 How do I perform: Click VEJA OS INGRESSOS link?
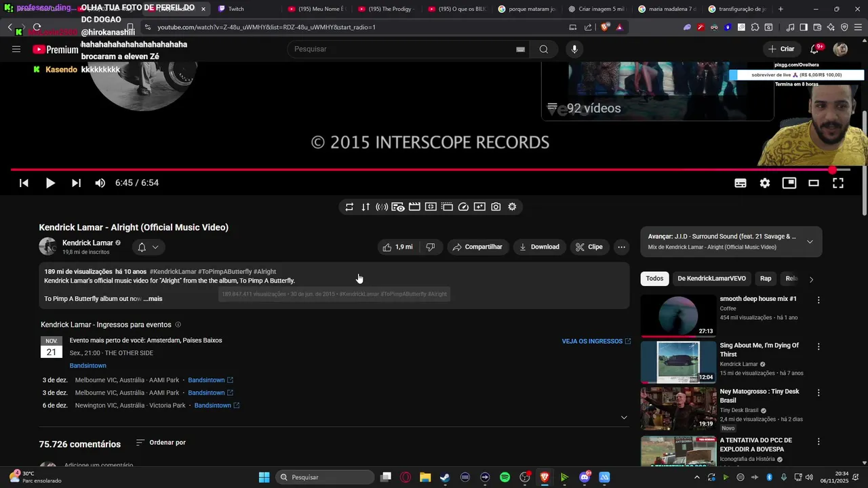tap(596, 342)
